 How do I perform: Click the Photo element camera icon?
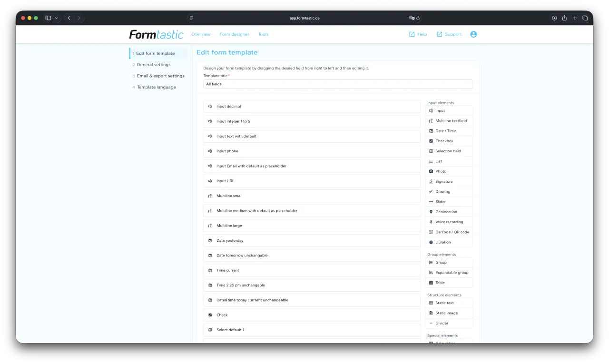[431, 171]
